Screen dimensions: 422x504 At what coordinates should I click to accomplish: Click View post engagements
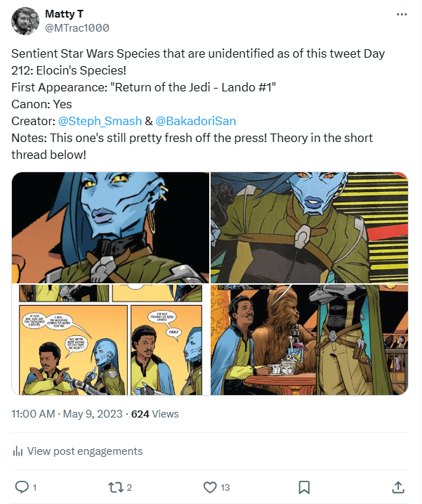[84, 451]
